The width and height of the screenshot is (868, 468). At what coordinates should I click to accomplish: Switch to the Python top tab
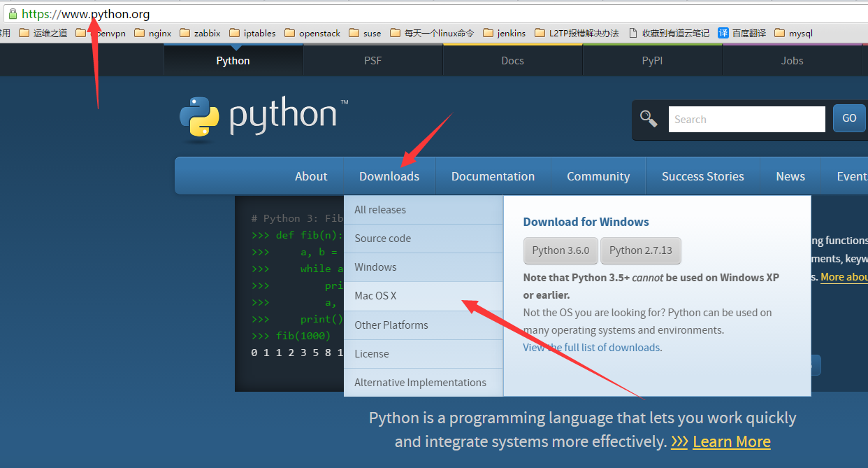(233, 61)
